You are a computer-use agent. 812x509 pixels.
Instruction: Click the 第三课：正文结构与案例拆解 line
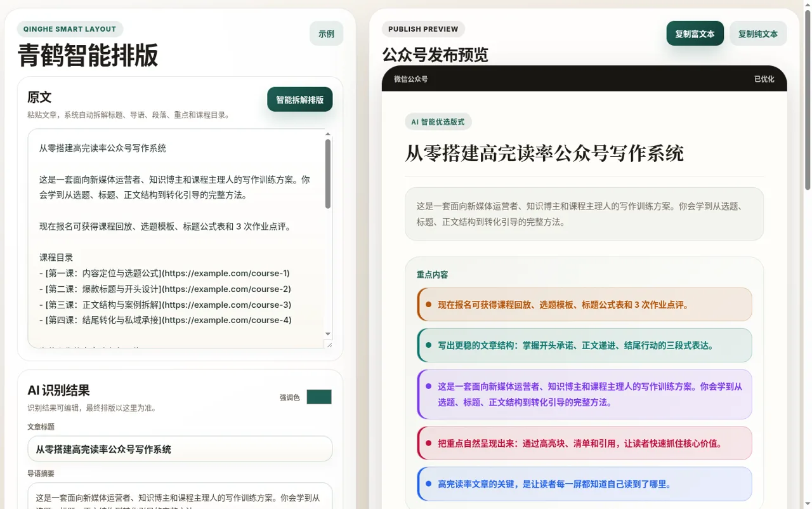[165, 305]
